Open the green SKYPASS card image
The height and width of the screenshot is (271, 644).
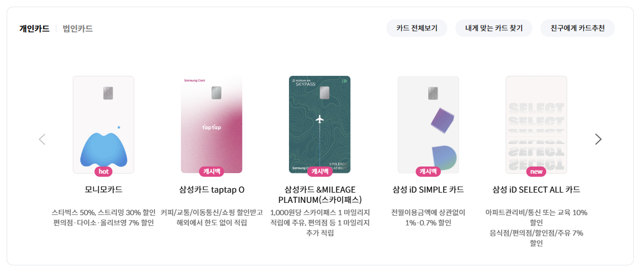click(320, 124)
